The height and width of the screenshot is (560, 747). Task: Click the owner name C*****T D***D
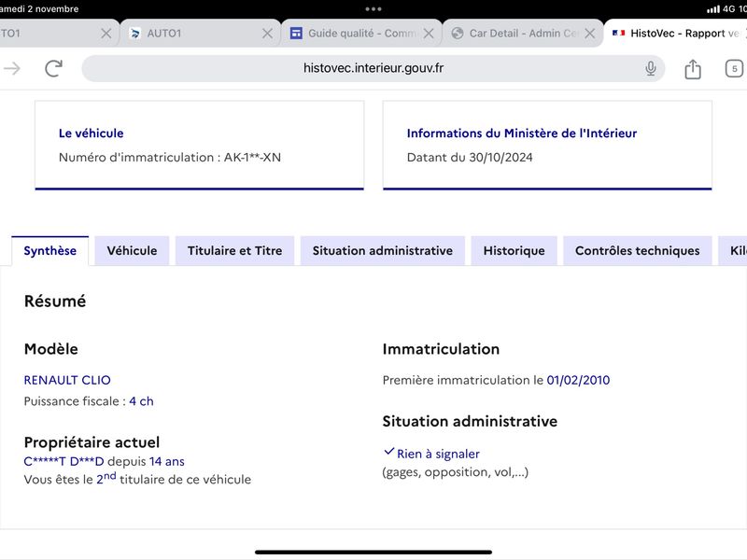(x=63, y=461)
